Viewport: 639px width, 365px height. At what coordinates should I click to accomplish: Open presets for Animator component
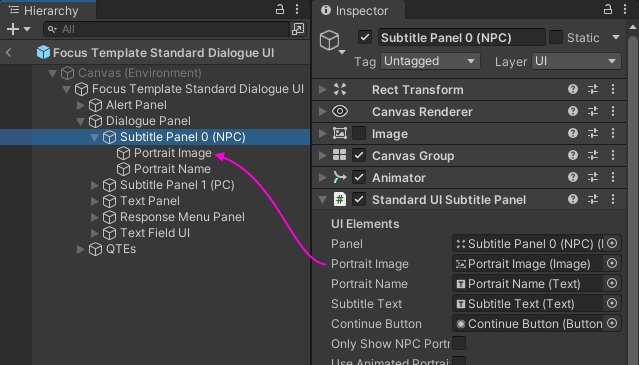tap(593, 177)
